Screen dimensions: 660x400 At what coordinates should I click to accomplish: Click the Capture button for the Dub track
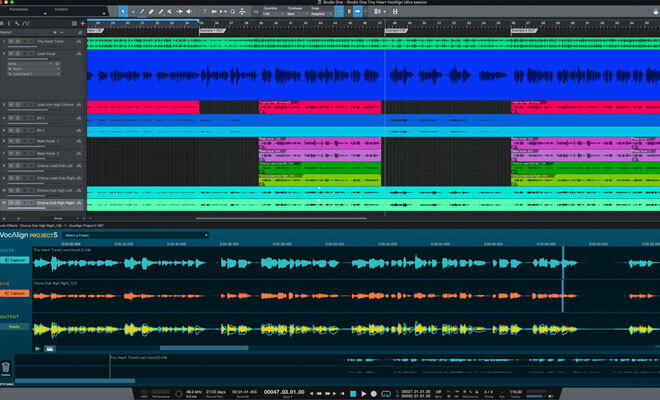pos(17,294)
